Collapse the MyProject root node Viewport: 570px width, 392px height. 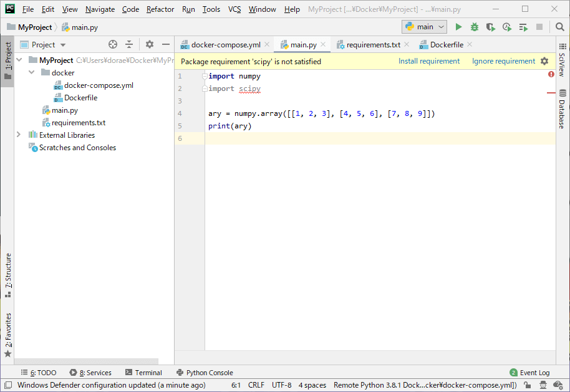(19, 60)
